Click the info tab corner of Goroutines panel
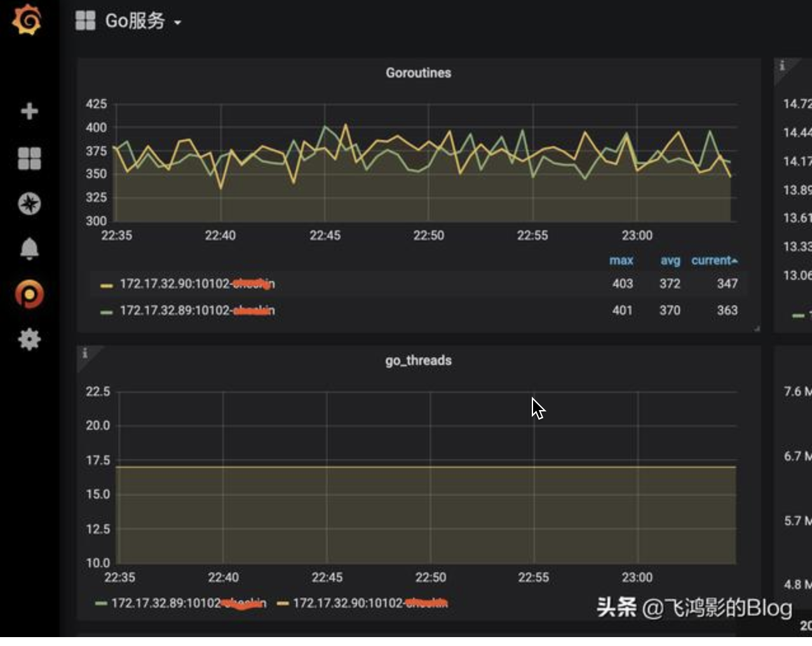The height and width of the screenshot is (646, 812). click(84, 64)
